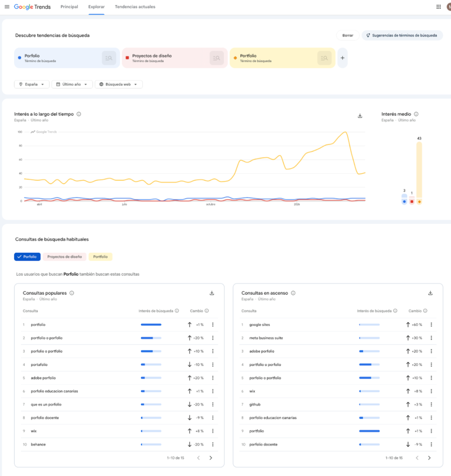
Task: Go to next page of Consultas populares
Action: point(211,458)
